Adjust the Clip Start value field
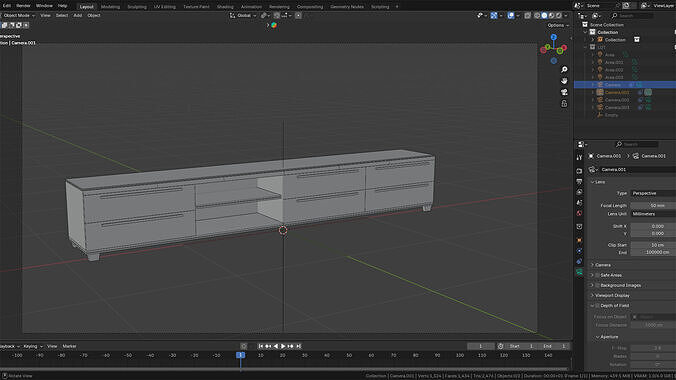This screenshot has width=676, height=380. 653,245
